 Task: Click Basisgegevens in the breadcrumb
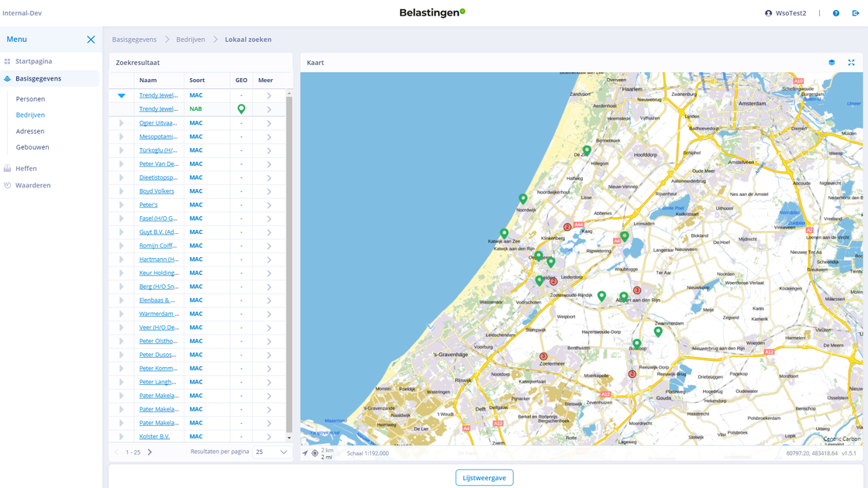tap(134, 40)
